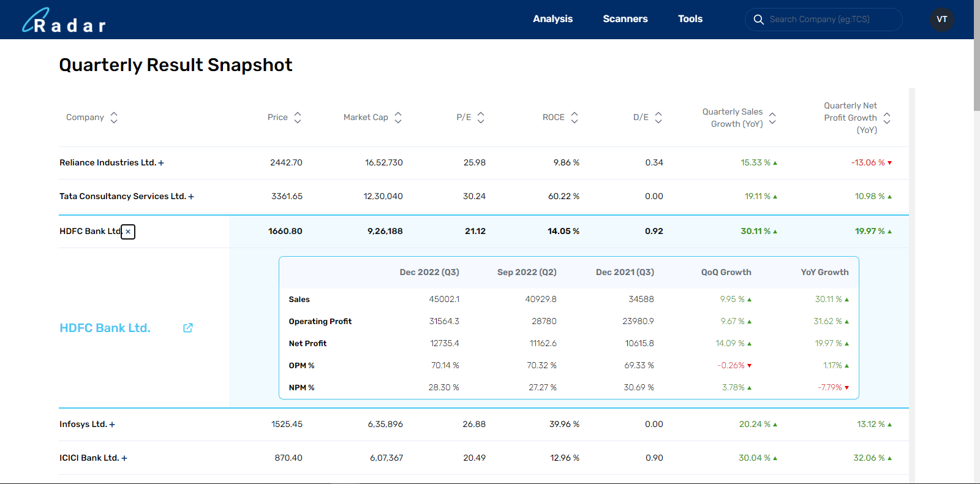The height and width of the screenshot is (484, 980).
Task: Click the Radar logo
Action: tap(64, 20)
